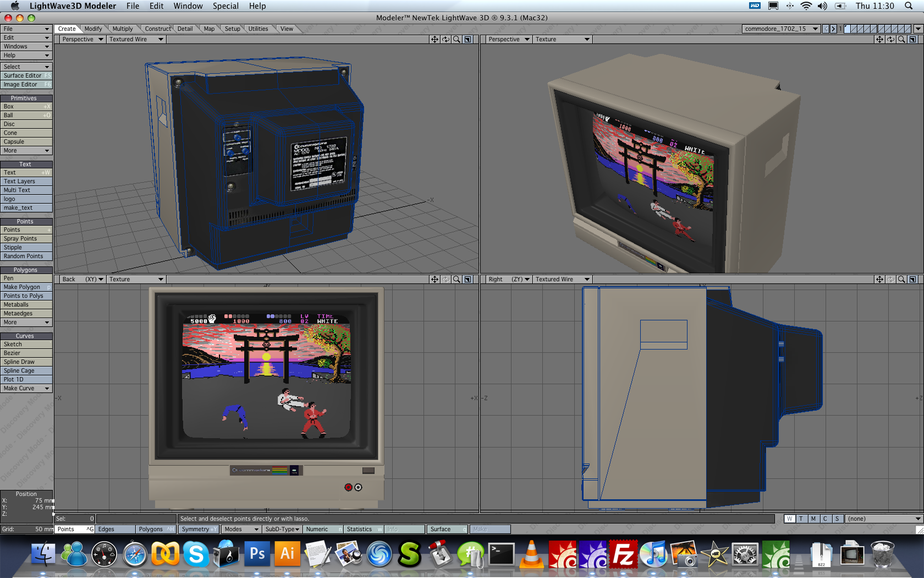Click zoom magnifier in Right ZY viewport
924x578 pixels.
pos(901,280)
